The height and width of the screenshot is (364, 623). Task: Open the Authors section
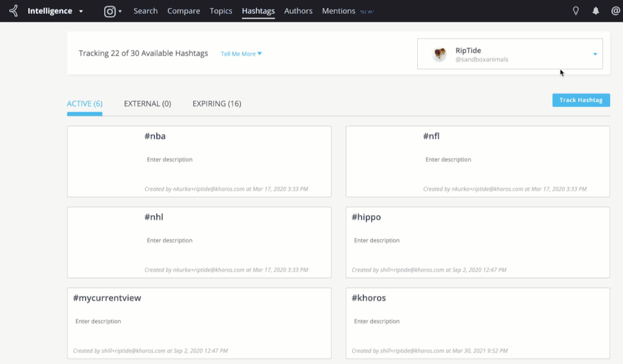pyautogui.click(x=298, y=11)
